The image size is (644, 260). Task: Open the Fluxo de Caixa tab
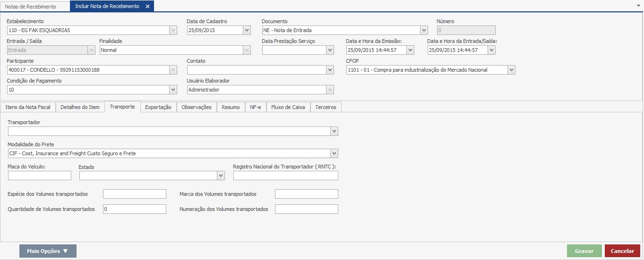[x=288, y=107]
